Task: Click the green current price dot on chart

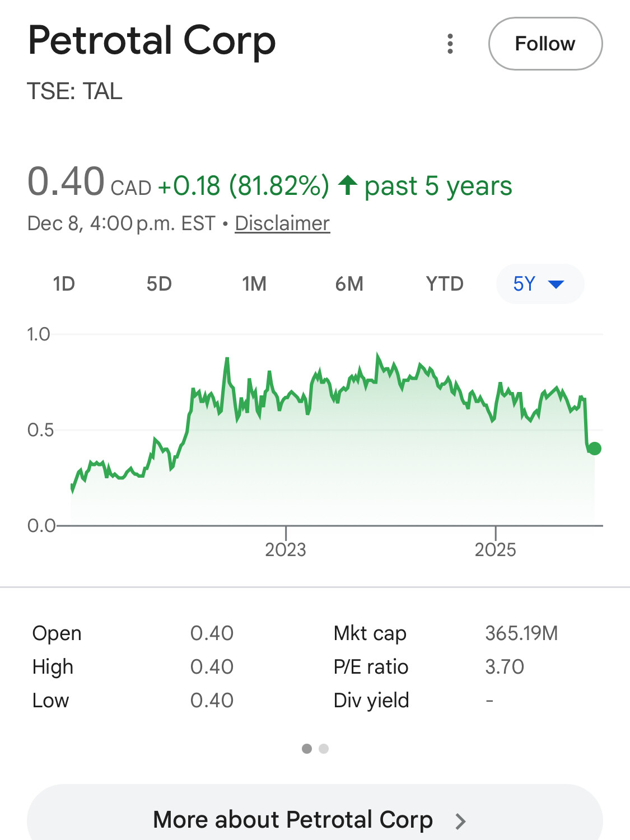Action: coord(595,449)
